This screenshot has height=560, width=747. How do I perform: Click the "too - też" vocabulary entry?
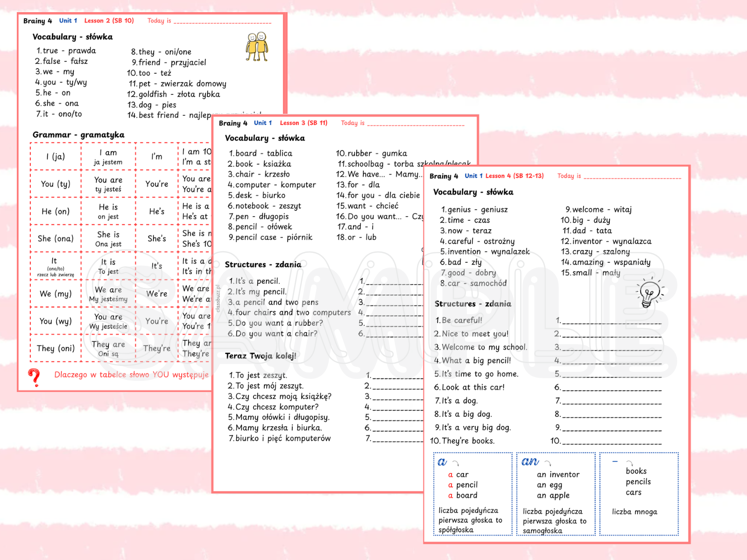(x=149, y=73)
